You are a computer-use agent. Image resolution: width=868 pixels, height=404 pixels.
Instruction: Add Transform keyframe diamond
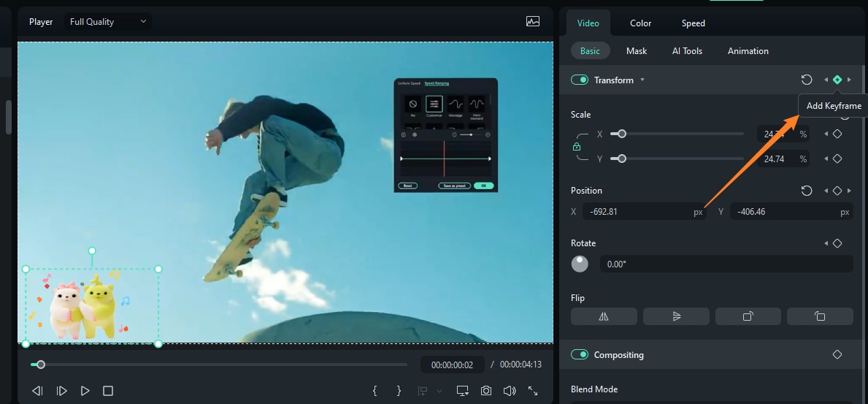point(837,80)
